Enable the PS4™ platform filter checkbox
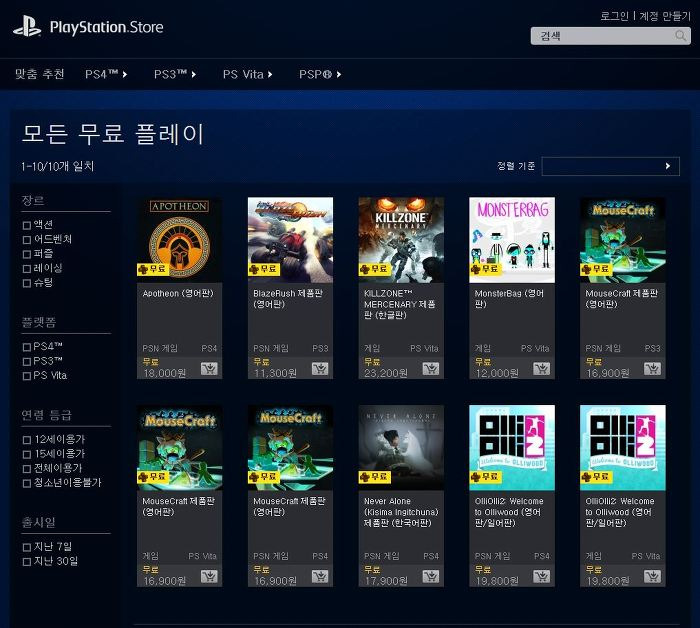This screenshot has height=628, width=700. pyautogui.click(x=27, y=347)
